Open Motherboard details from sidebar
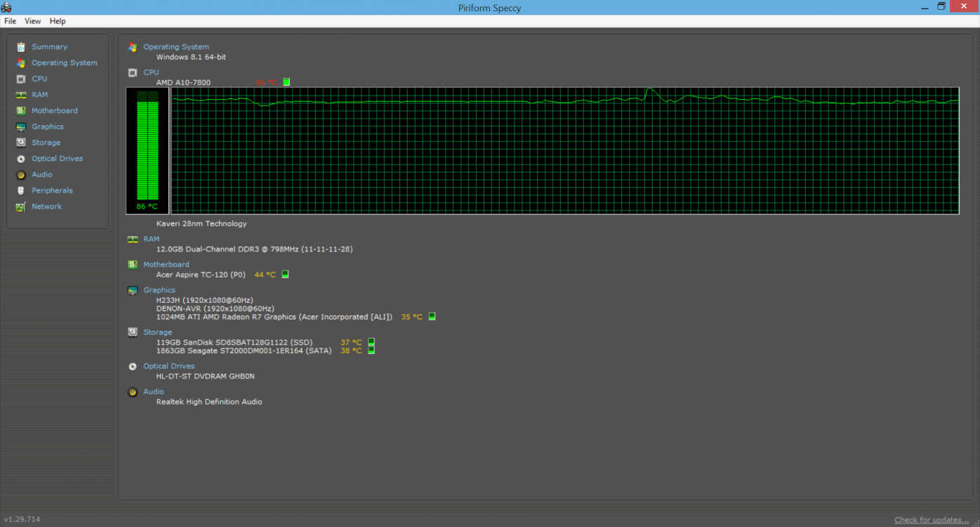 [55, 111]
